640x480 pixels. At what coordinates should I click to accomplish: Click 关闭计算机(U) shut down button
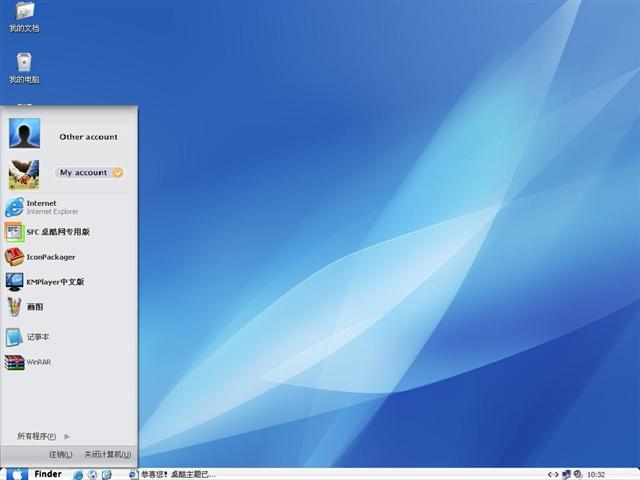coord(106,454)
